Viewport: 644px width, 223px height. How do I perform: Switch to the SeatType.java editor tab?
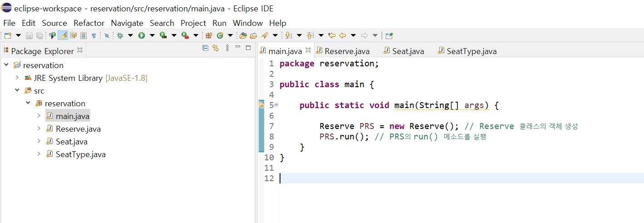467,51
